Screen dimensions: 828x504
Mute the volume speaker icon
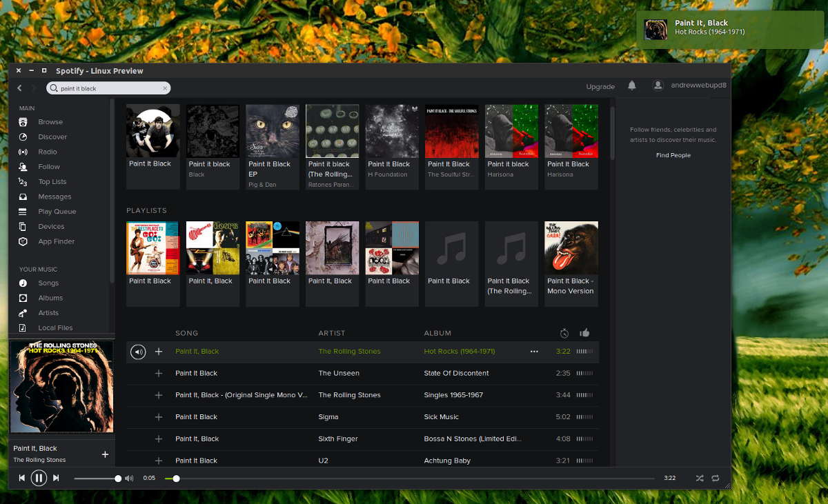129,477
